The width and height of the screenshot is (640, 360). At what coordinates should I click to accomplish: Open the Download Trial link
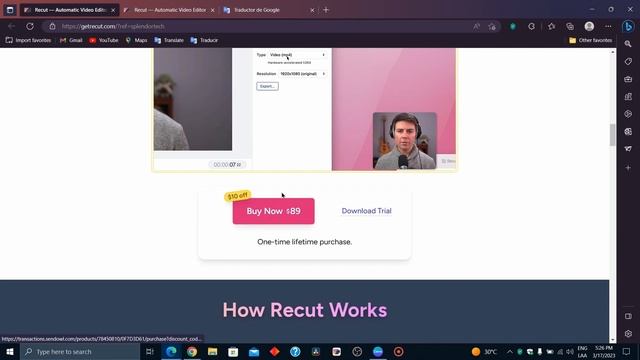tap(366, 211)
